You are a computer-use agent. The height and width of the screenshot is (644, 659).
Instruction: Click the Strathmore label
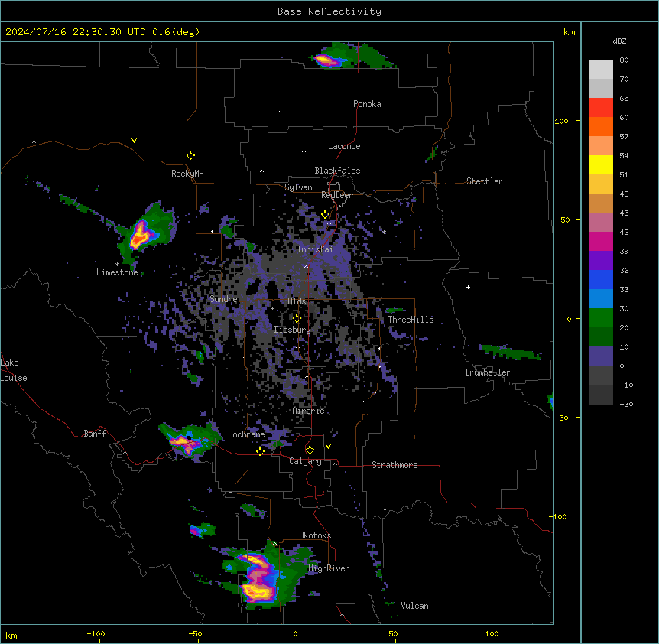pos(394,465)
